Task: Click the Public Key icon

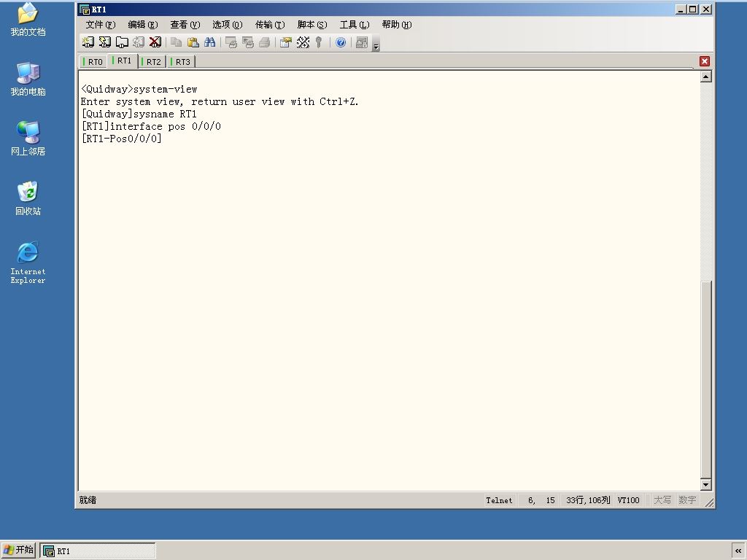Action: coord(320,42)
